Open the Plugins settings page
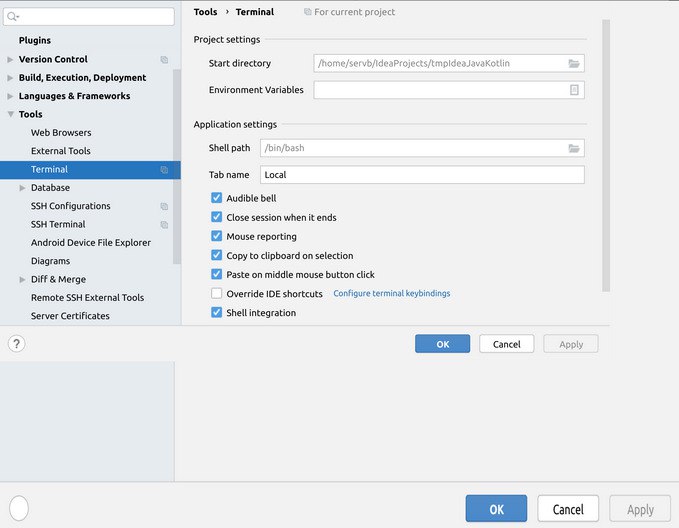 (35, 40)
